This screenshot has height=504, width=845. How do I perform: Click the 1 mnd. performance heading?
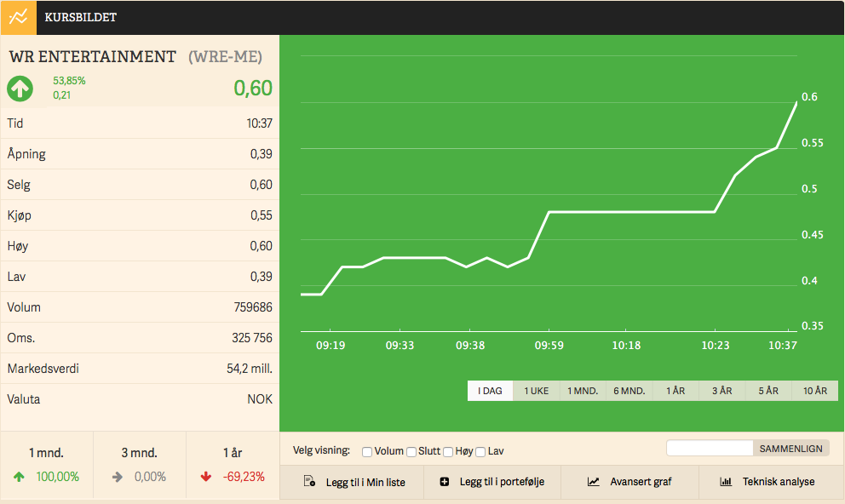click(x=46, y=453)
